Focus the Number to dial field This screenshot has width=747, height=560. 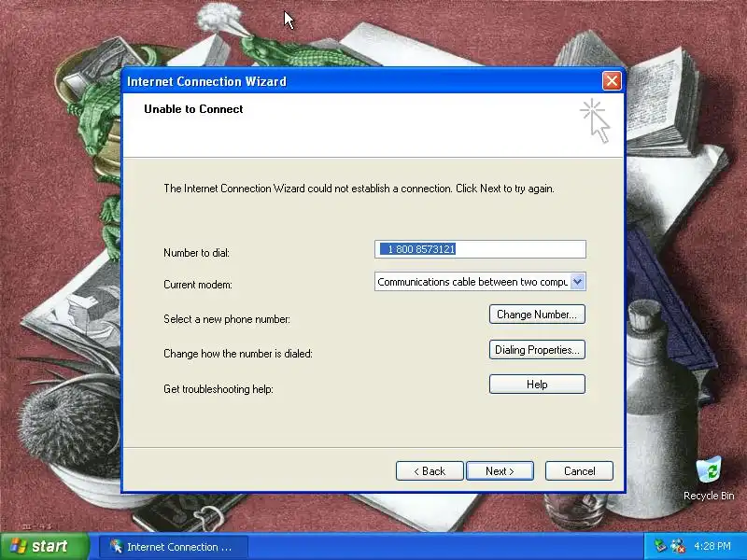tap(480, 249)
